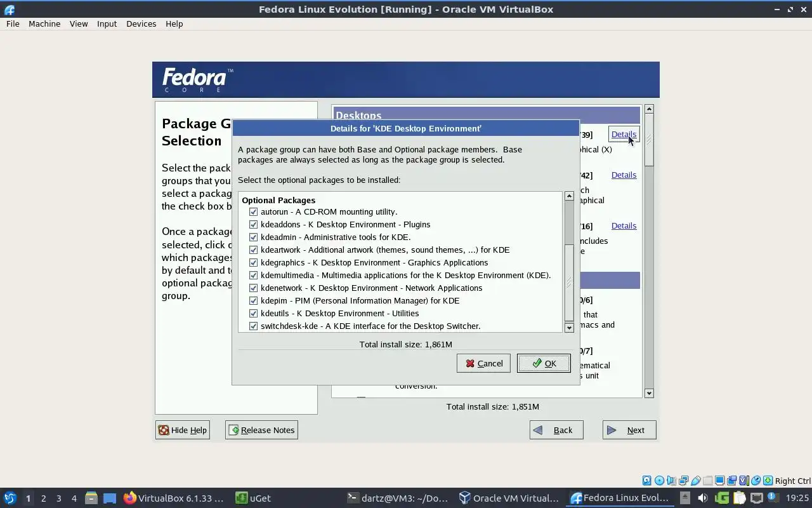Click the shared folders icon in VirtualBox status bar
The width and height of the screenshot is (812, 508).
(x=708, y=481)
